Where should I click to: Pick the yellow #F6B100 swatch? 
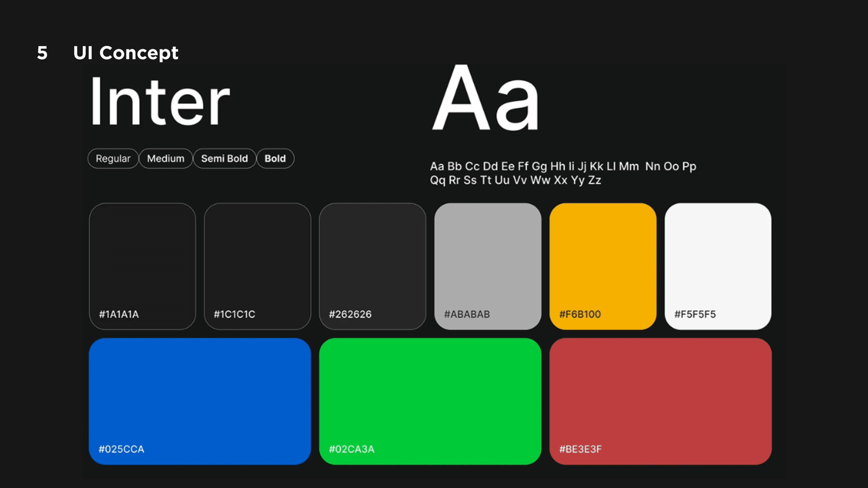click(603, 266)
